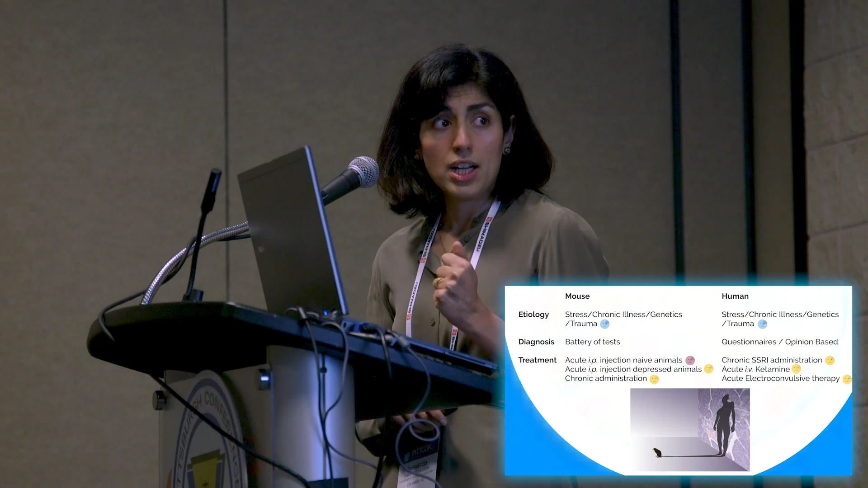Click the red face beside naive animals
The image size is (868, 488).
point(690,360)
